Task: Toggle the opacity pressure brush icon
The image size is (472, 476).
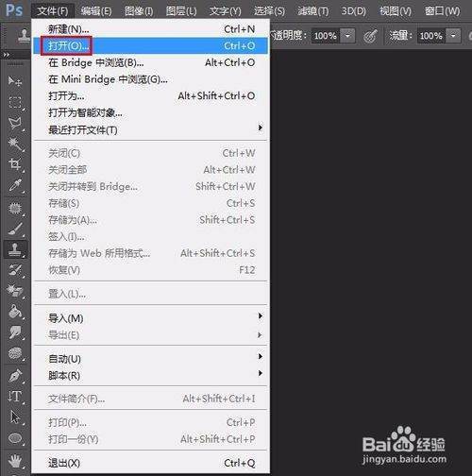Action: tap(370, 36)
